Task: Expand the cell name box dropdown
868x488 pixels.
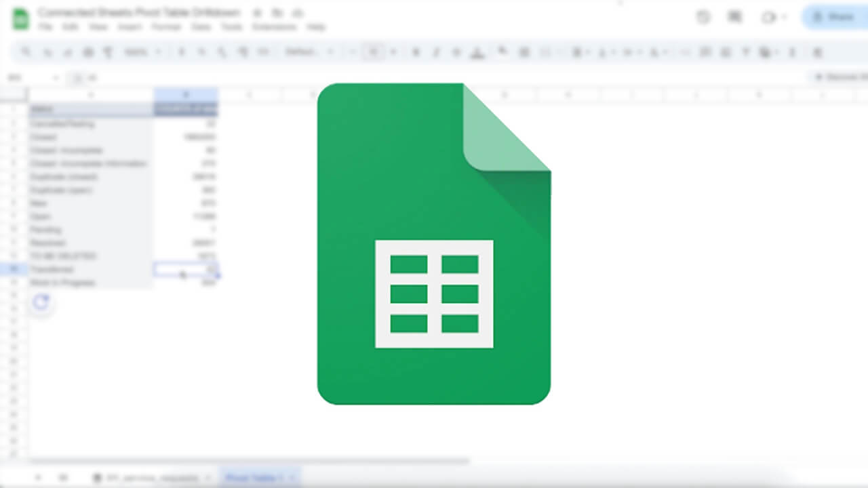Action: 56,78
